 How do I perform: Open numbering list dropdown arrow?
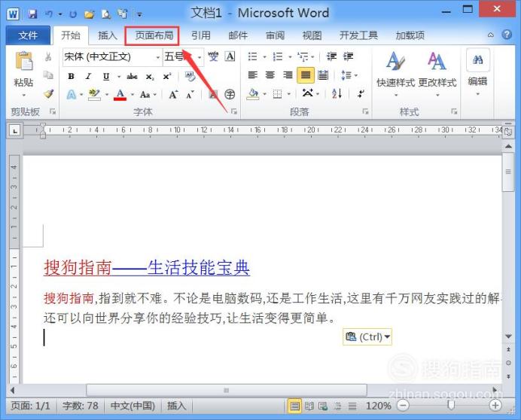[x=290, y=57]
